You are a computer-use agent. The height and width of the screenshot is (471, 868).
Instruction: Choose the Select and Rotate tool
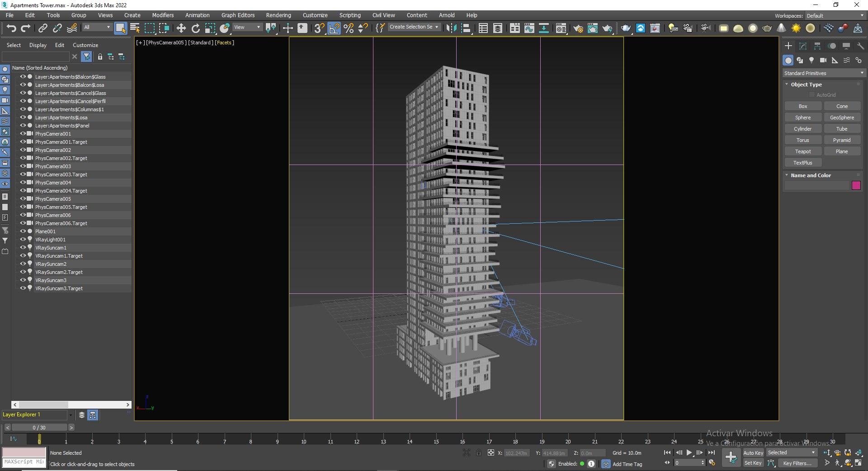[195, 28]
